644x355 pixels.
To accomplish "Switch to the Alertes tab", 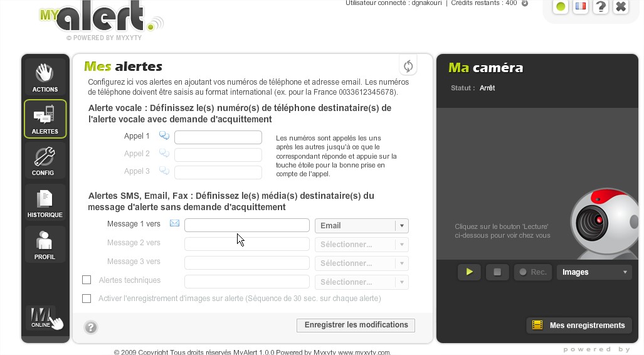I will [45, 119].
